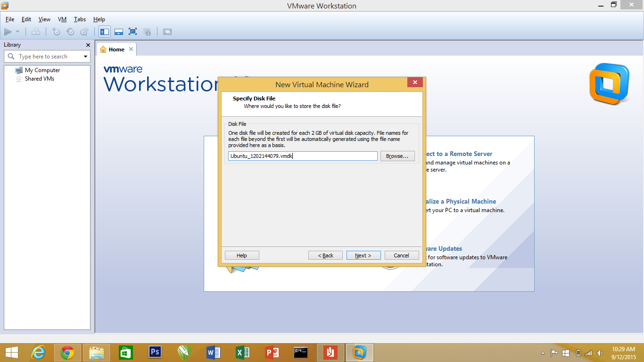Close the Library panel
The width and height of the screenshot is (644, 362).
[88, 45]
